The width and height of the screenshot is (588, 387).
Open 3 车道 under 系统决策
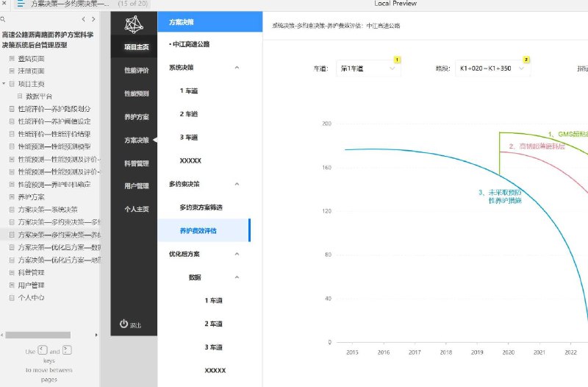click(189, 138)
